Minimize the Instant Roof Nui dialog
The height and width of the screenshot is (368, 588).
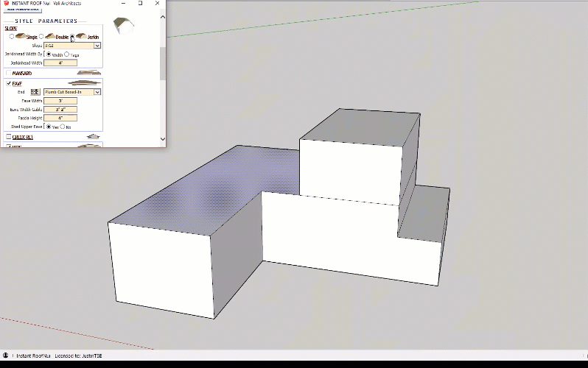click(x=123, y=3)
